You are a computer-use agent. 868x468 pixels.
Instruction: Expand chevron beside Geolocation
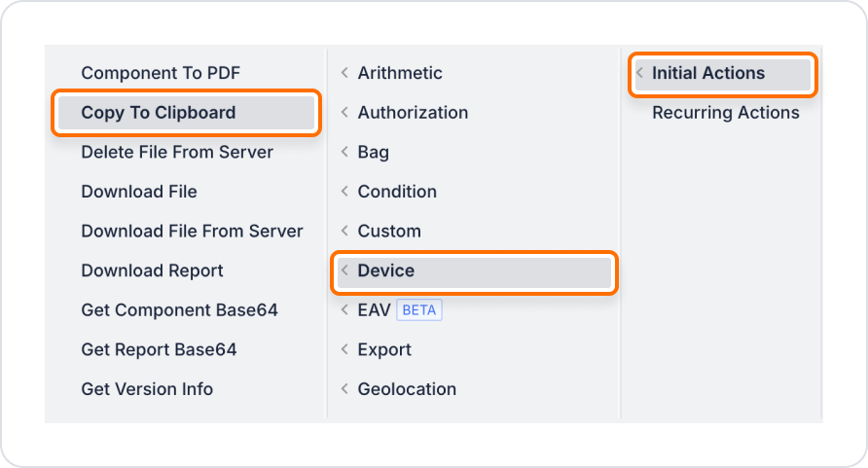[344, 389]
